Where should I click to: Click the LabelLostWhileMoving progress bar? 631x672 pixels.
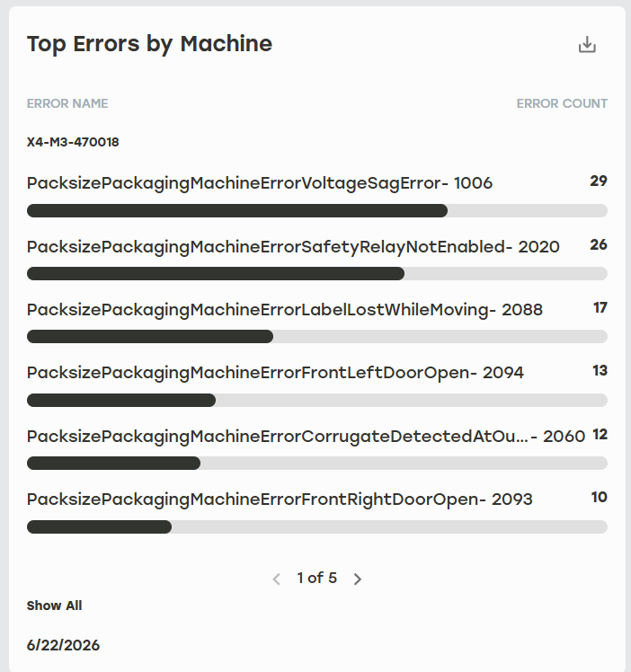[316, 336]
